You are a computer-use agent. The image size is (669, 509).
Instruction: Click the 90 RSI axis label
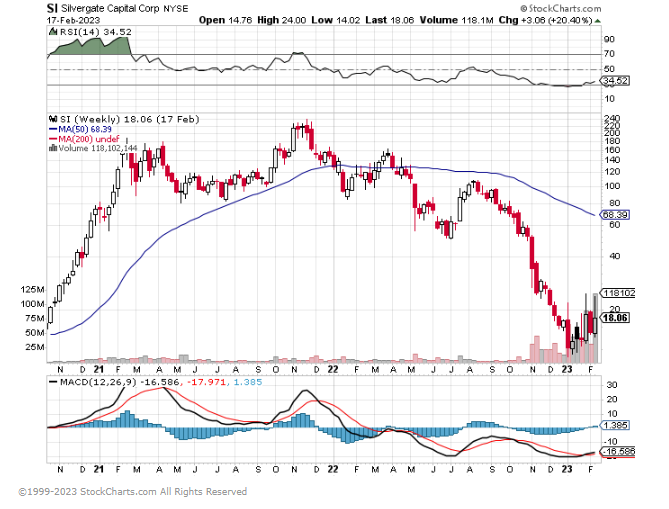(x=609, y=39)
